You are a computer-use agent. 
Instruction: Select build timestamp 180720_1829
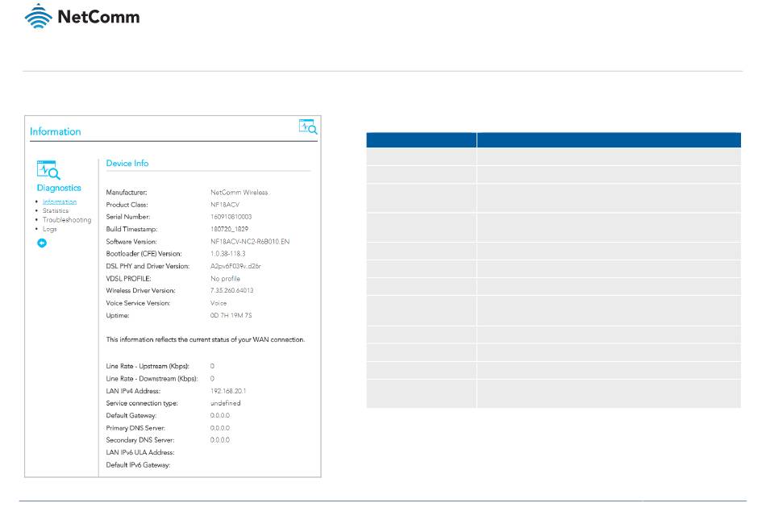pos(230,229)
